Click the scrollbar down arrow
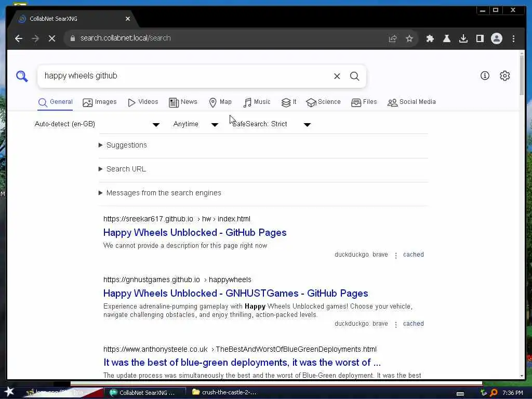 [x=522, y=376]
